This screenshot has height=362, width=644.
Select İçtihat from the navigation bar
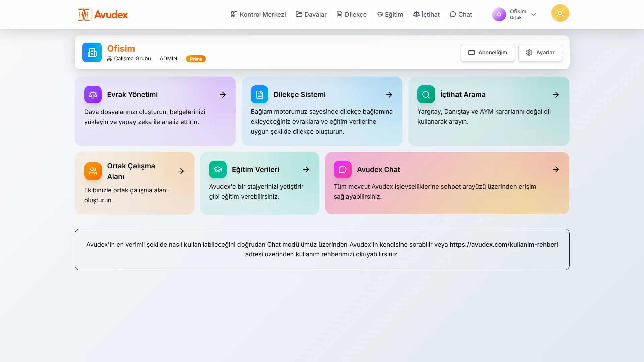tap(426, 14)
